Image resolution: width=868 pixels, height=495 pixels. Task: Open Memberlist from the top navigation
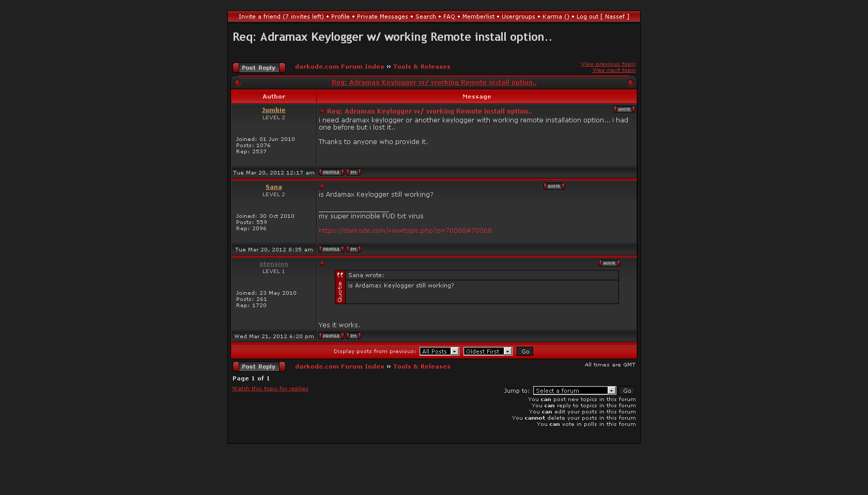click(478, 17)
